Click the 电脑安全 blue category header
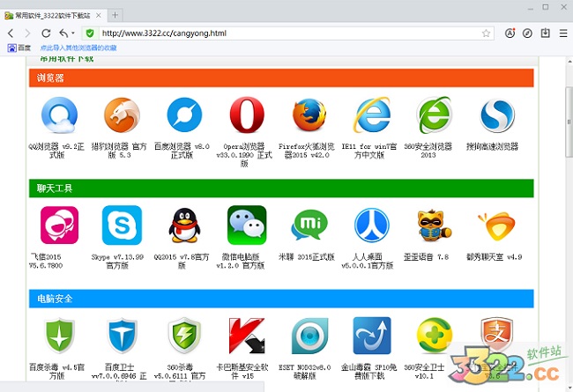573x392 pixels. (x=281, y=299)
